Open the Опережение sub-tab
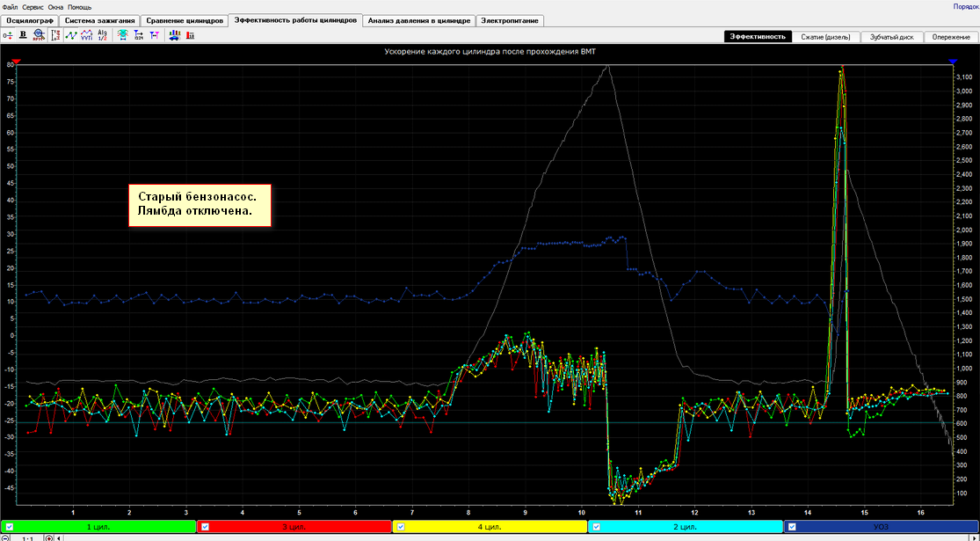 (951, 37)
